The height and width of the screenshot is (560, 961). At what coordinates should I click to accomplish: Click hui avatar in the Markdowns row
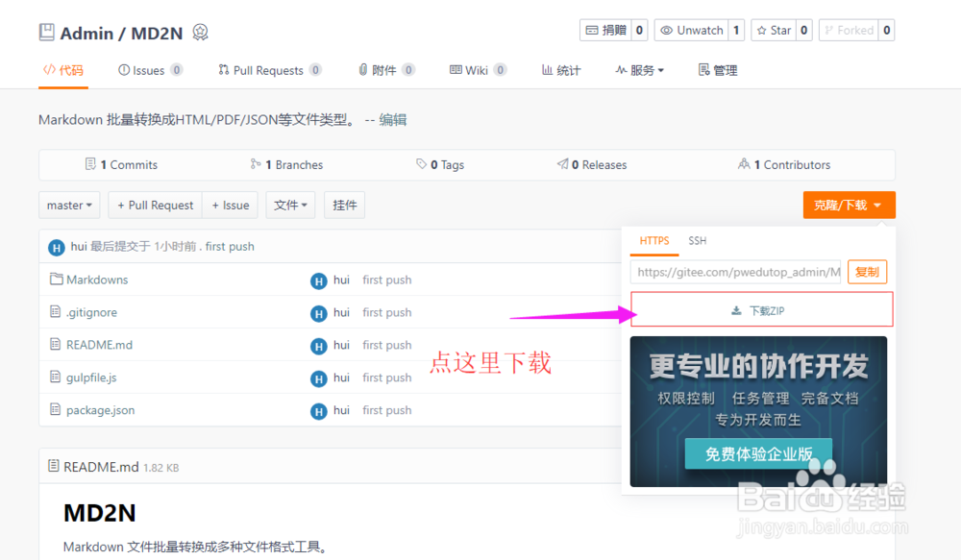(x=318, y=280)
